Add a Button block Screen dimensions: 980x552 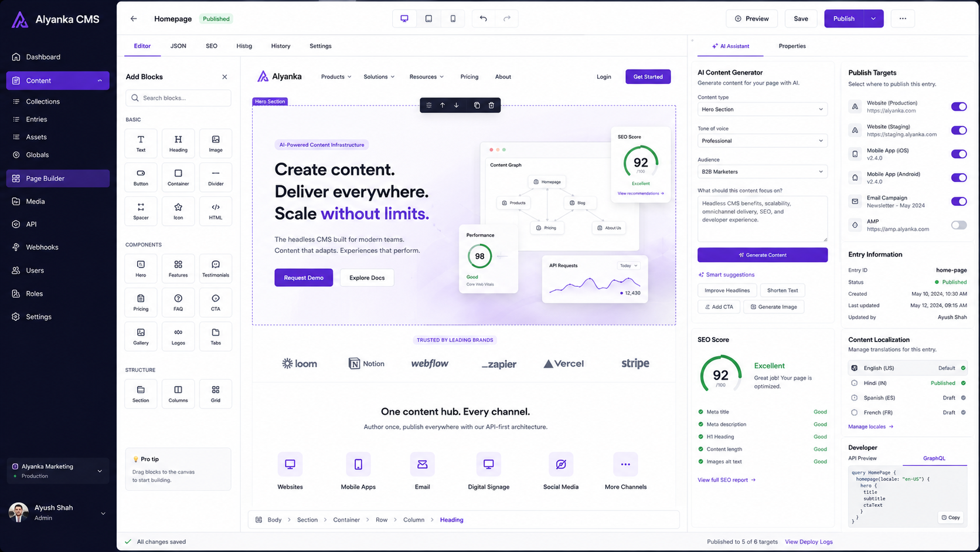[x=141, y=178]
